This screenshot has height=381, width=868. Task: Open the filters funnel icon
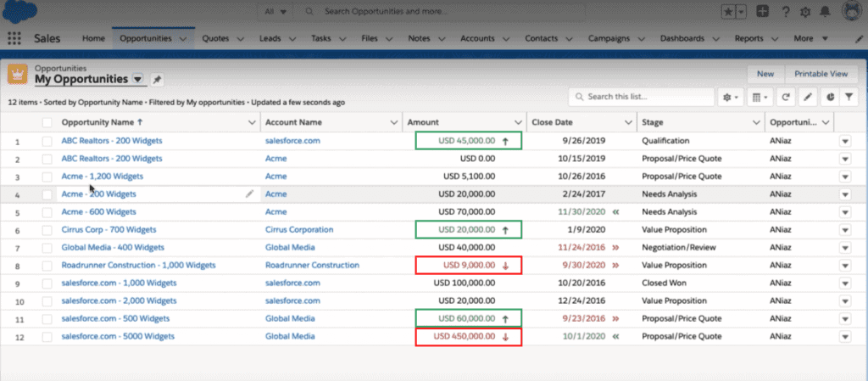click(x=849, y=97)
